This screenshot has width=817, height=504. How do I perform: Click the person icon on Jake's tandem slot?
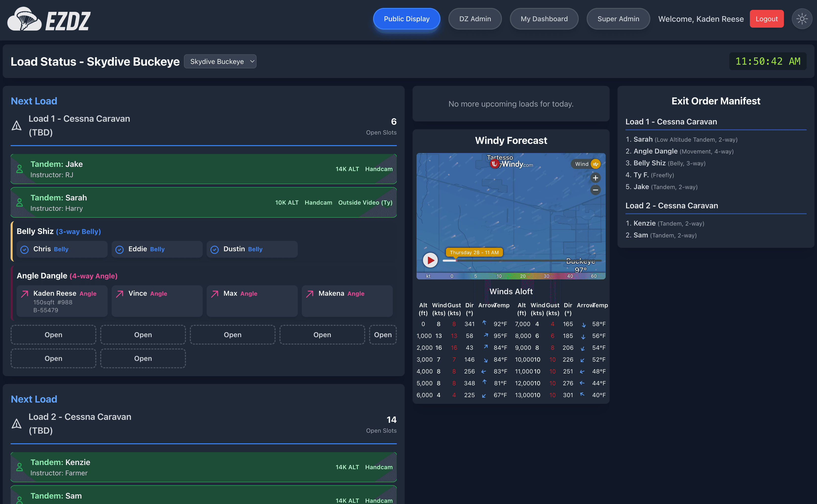20,169
